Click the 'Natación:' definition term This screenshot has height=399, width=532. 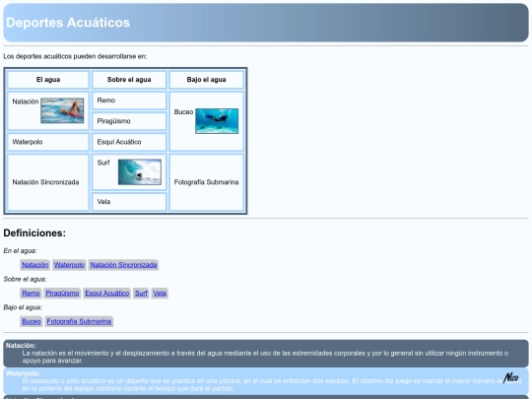click(x=21, y=346)
